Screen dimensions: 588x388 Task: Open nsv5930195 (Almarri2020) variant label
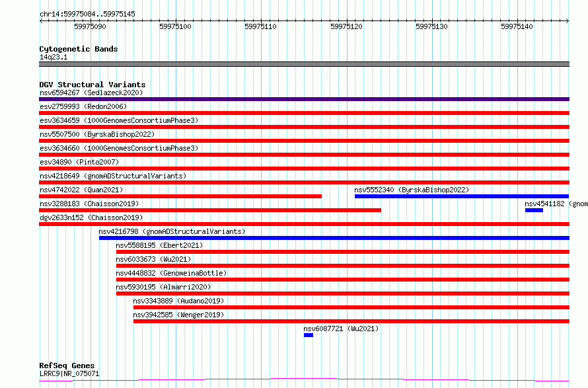[163, 287]
